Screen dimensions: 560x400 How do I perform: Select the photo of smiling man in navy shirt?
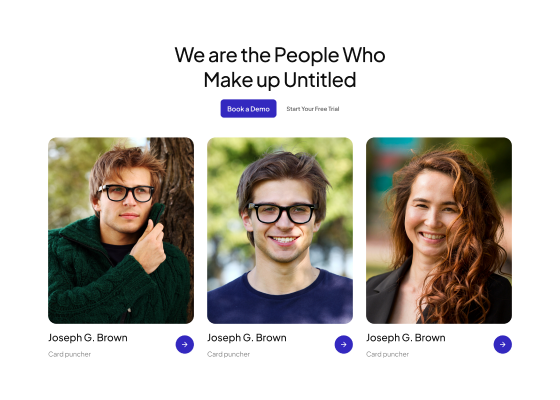point(280,230)
